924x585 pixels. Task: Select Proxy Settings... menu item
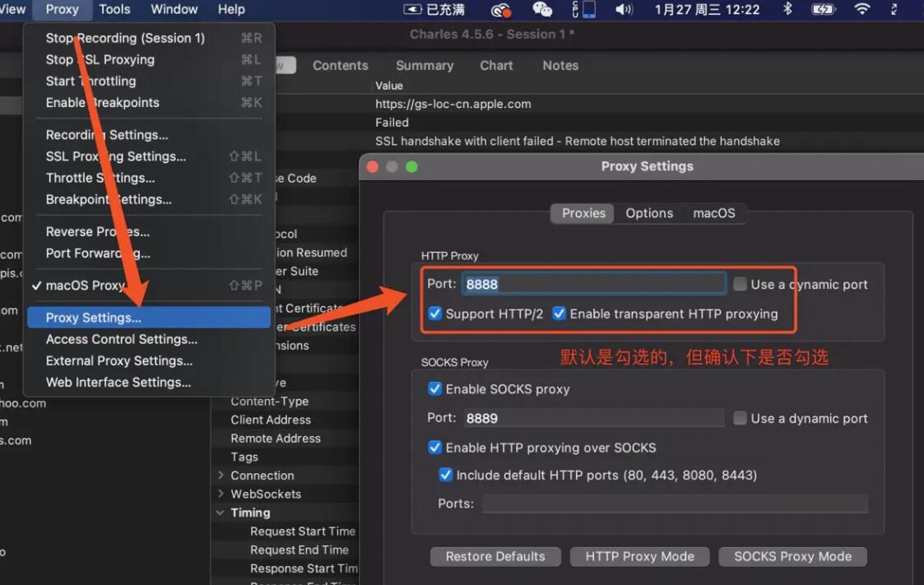pos(148,318)
